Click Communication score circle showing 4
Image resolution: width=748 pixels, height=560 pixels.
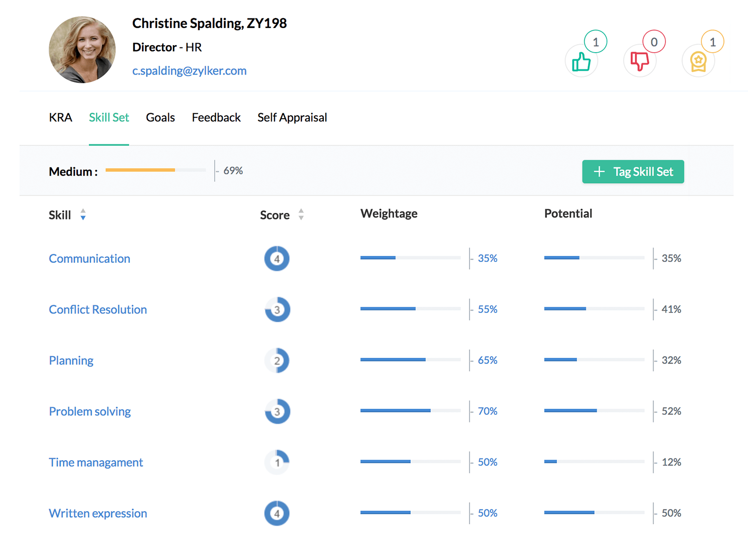pyautogui.click(x=277, y=259)
